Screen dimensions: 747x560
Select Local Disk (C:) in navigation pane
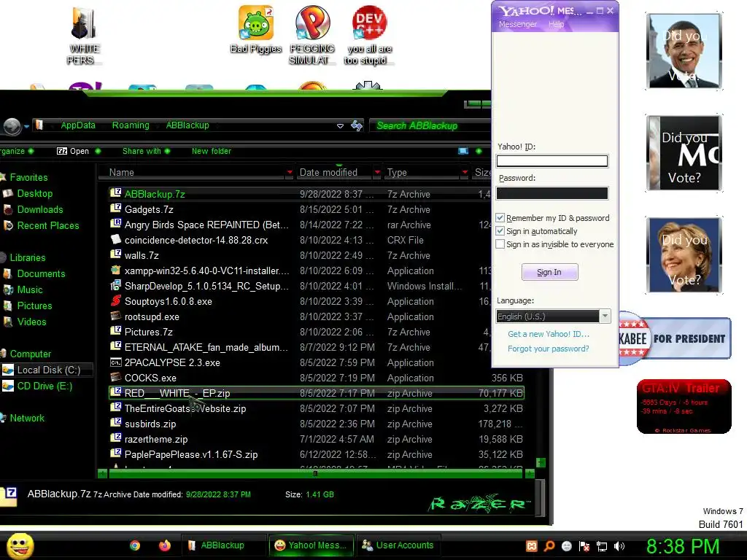pos(47,370)
